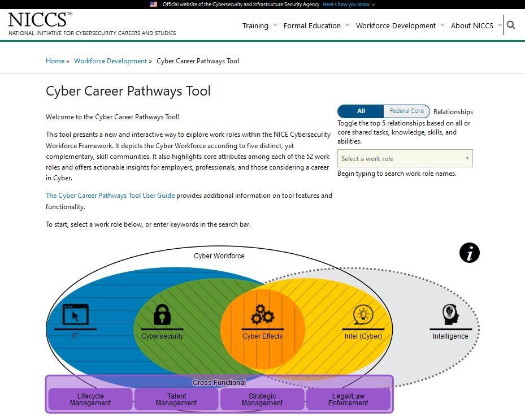Go to Home via breadcrumb
Viewport: 525px width, 420px height.
(54, 60)
